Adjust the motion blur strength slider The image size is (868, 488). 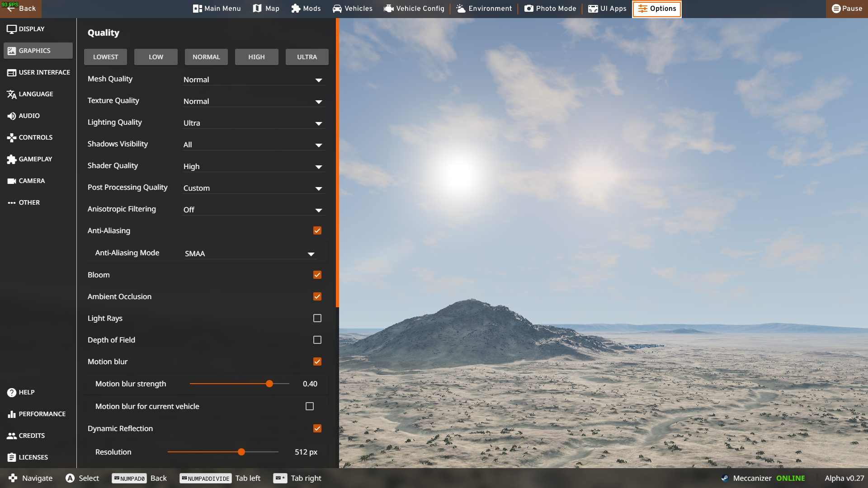coord(269,384)
